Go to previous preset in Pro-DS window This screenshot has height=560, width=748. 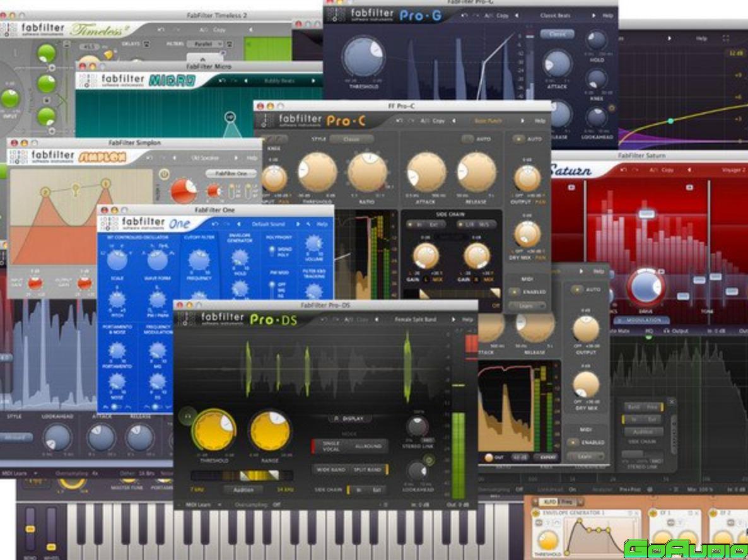377,320
